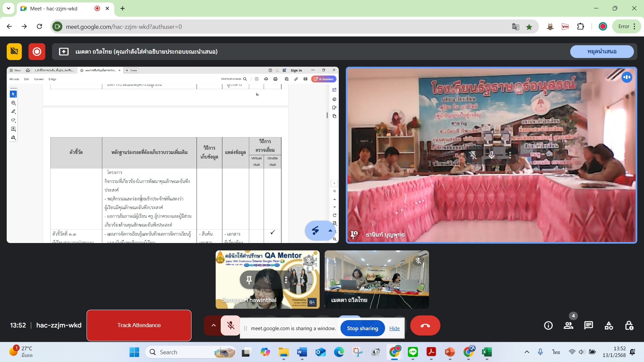Viewport: 644px width, 362px height.
Task: Open Excel from the taskbar
Action: pyautogui.click(x=487, y=352)
